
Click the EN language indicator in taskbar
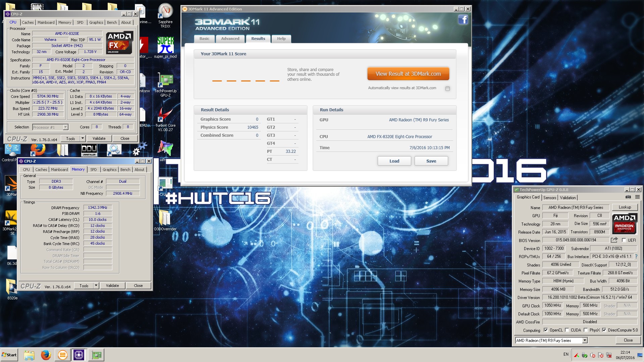pos(566,354)
